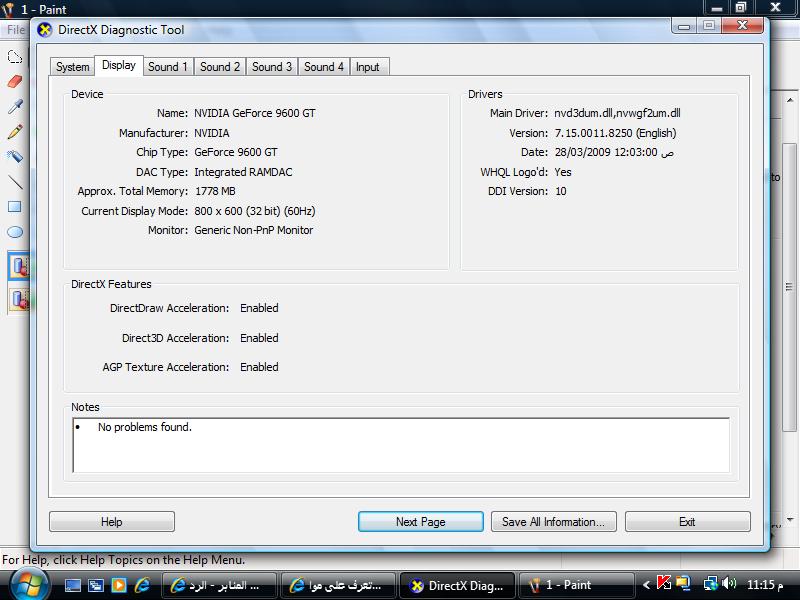Click the Paint vertical scrollbar thumb
The image size is (800, 600).
789,287
